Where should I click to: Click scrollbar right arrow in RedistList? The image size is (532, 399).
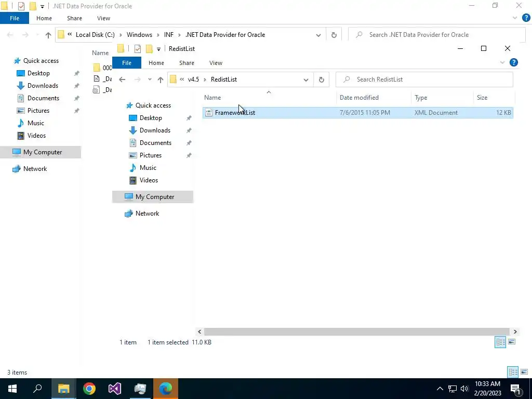click(x=515, y=331)
